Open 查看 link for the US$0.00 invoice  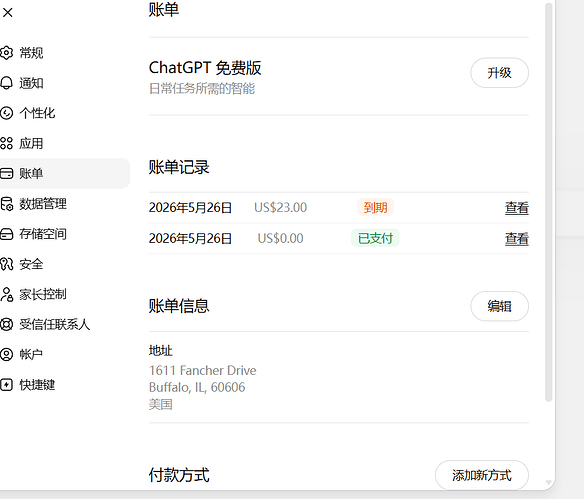click(517, 238)
